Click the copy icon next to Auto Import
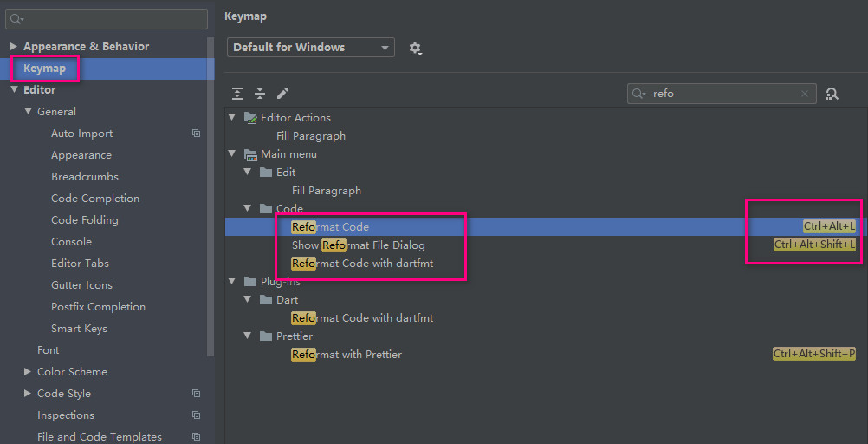The image size is (868, 444). (196, 133)
